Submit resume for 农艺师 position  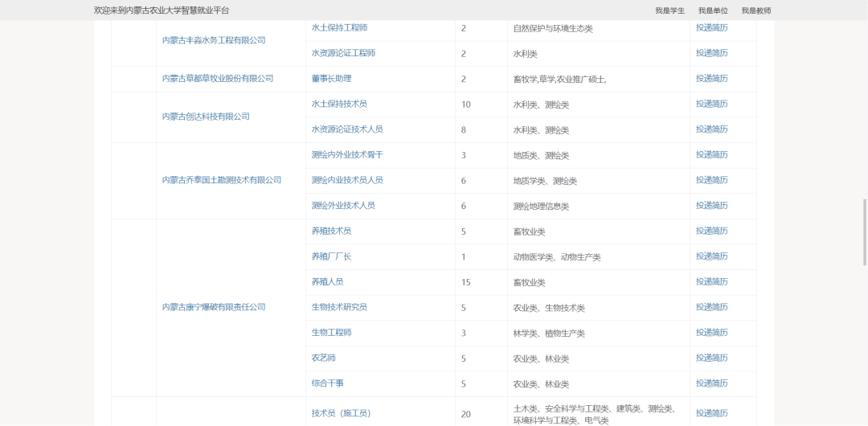pos(711,358)
